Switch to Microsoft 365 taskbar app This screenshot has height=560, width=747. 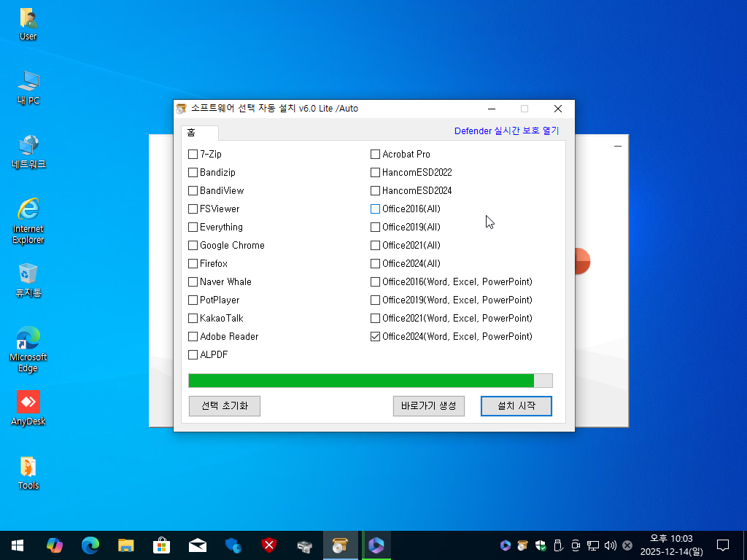coord(376,545)
